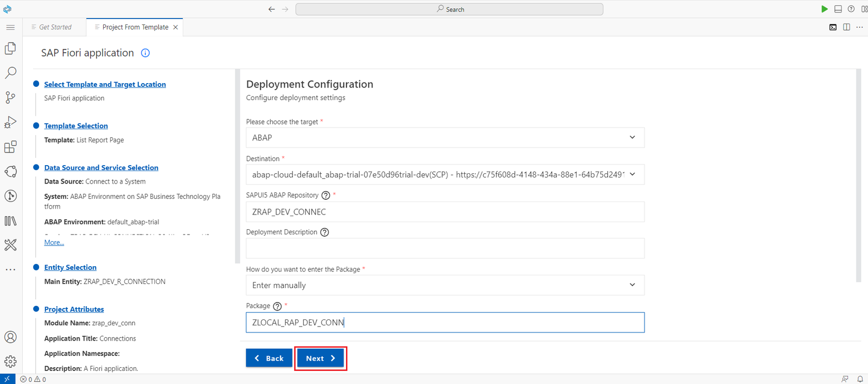Click the top Search command bar
This screenshot has width=868, height=384.
coord(449,9)
